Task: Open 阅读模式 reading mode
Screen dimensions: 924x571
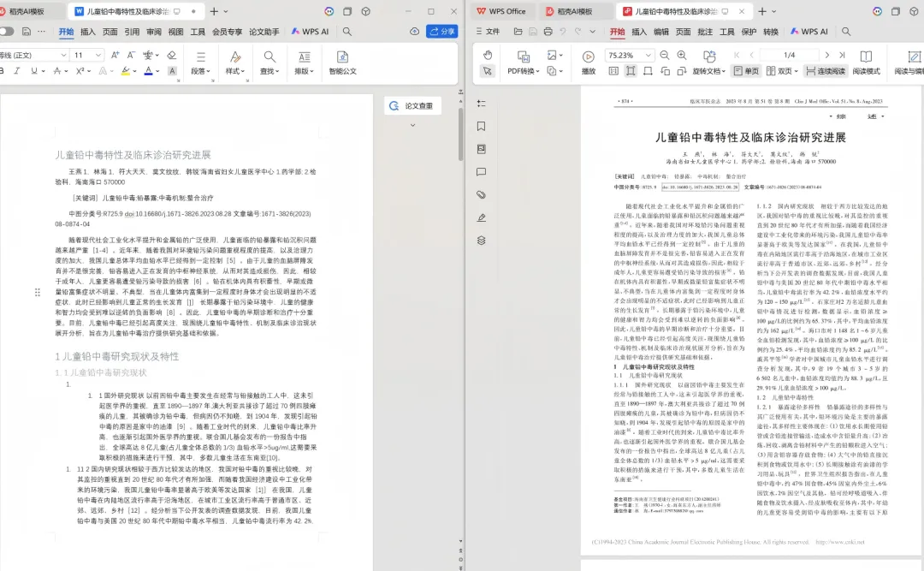Action: click(x=866, y=62)
